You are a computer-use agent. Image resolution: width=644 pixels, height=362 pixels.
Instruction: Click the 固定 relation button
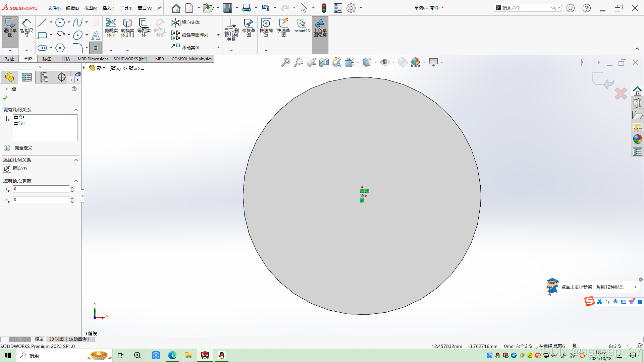7,168
